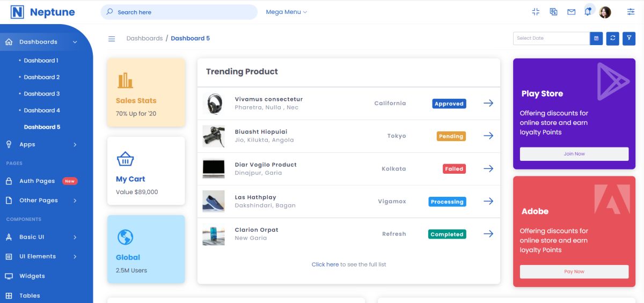Open Widgets from the sidebar
This screenshot has width=644, height=303.
[32, 276]
